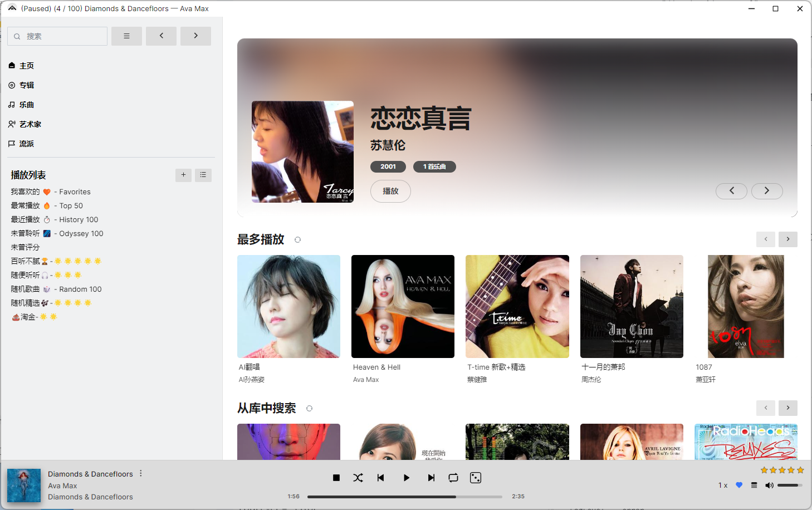
Task: Change playback speed 1 x
Action: click(723, 486)
